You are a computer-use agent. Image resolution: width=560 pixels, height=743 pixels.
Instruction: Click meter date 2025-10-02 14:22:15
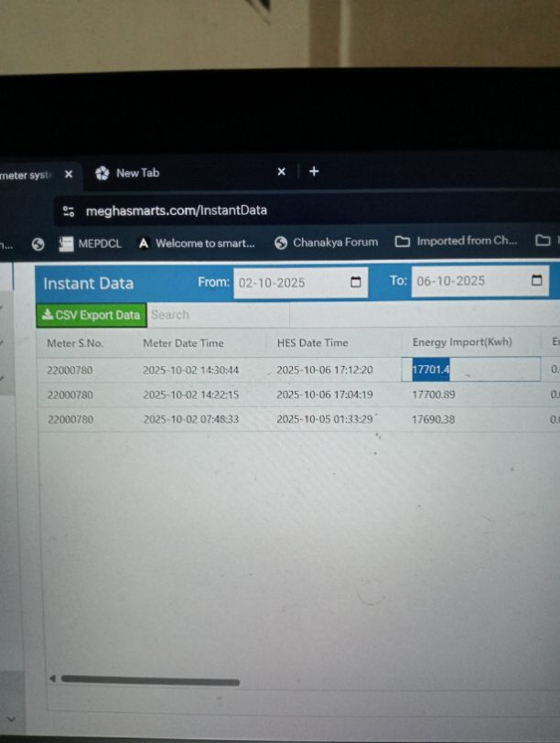[190, 394]
